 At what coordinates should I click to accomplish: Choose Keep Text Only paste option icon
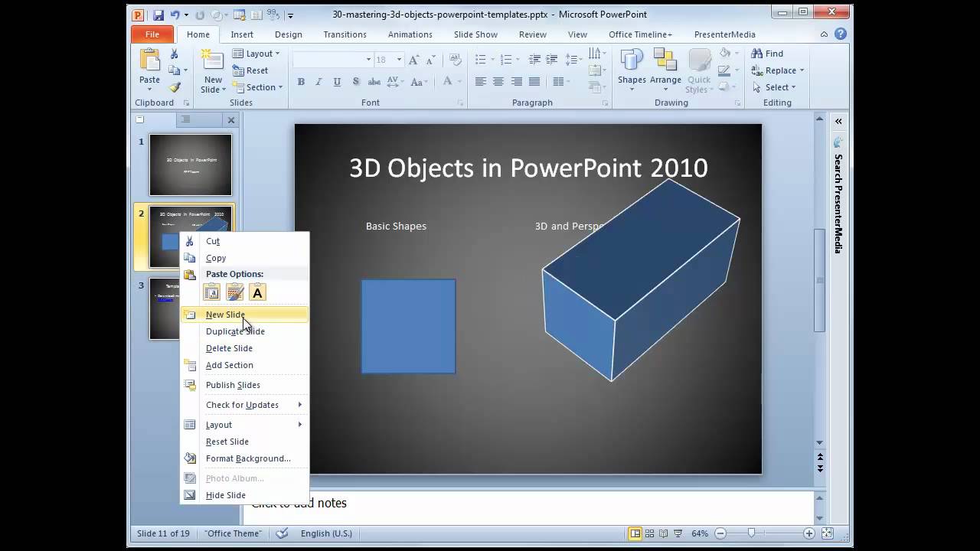[258, 292]
